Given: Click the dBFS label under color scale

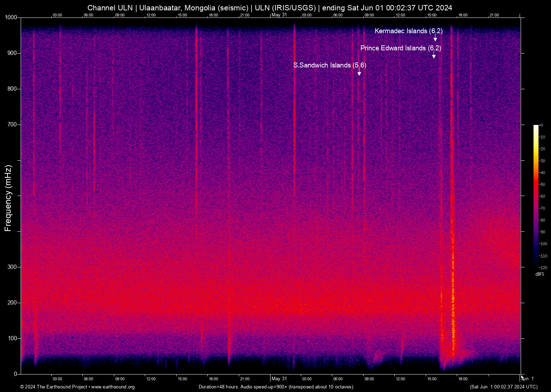Looking at the screenshot, I should coord(540,275).
